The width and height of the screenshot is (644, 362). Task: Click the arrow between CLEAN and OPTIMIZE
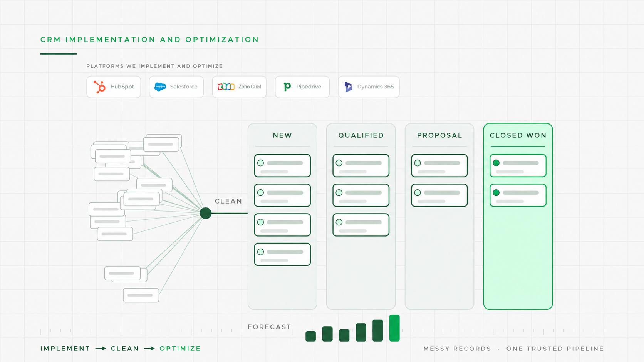[149, 349]
